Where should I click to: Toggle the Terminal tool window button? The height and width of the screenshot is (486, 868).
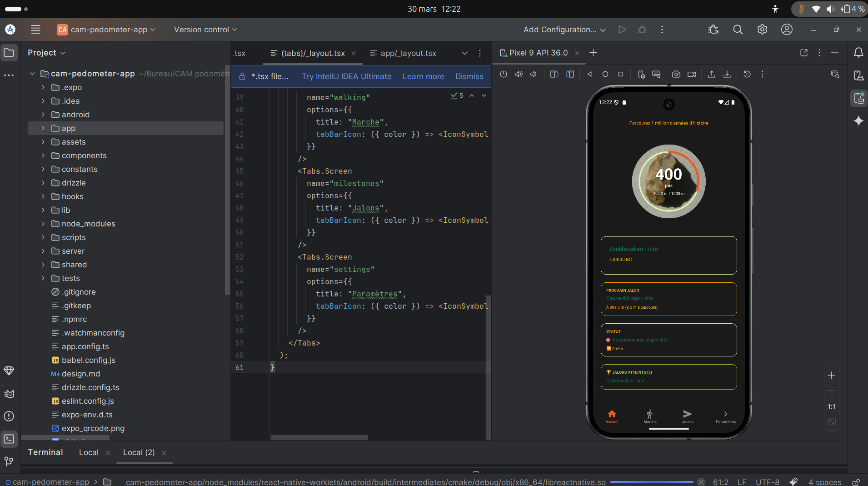9,439
